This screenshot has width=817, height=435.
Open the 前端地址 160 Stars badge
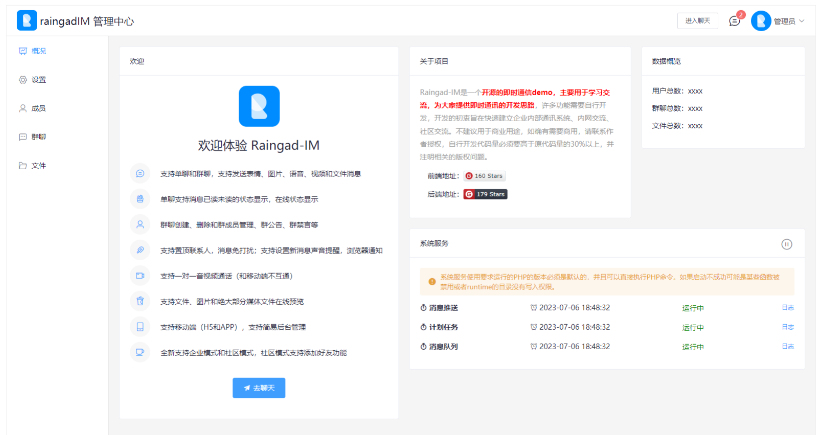click(485, 175)
